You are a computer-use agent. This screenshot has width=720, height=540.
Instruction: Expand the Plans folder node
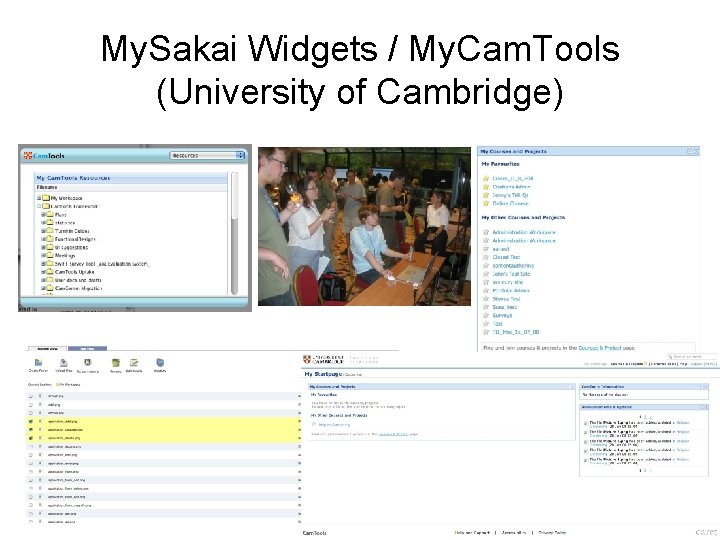click(x=44, y=214)
